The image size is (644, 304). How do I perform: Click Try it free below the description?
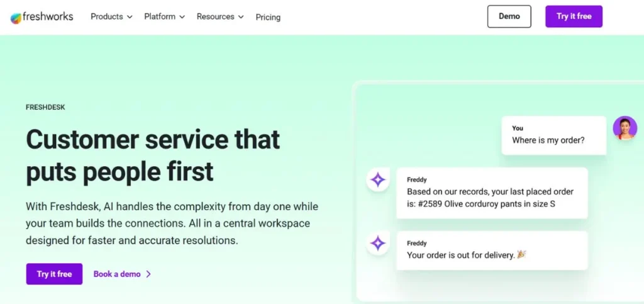point(54,274)
